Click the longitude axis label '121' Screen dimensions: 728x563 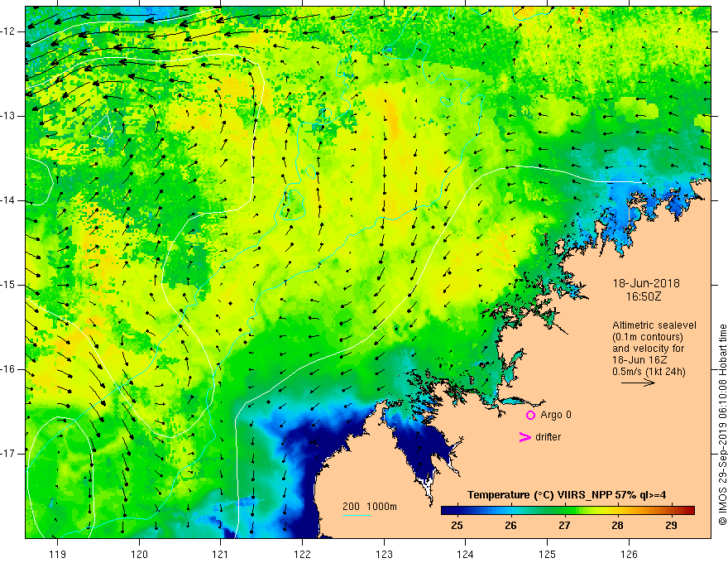[220, 554]
